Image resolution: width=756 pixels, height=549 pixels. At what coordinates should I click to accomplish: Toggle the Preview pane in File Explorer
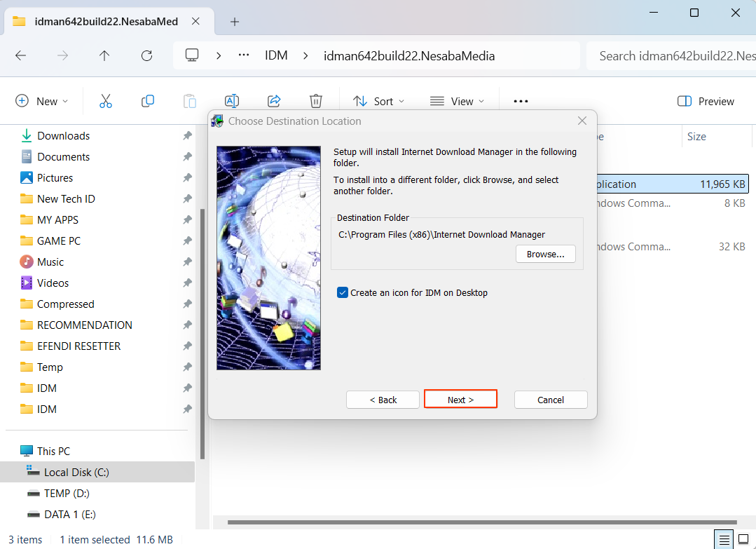pos(706,101)
